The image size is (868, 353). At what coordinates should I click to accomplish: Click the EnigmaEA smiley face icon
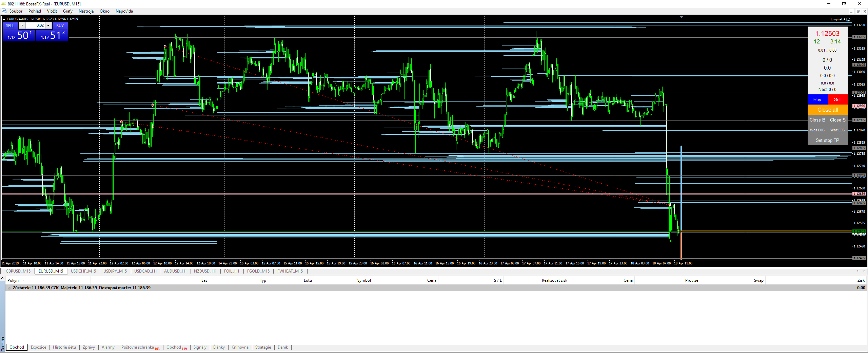click(848, 19)
